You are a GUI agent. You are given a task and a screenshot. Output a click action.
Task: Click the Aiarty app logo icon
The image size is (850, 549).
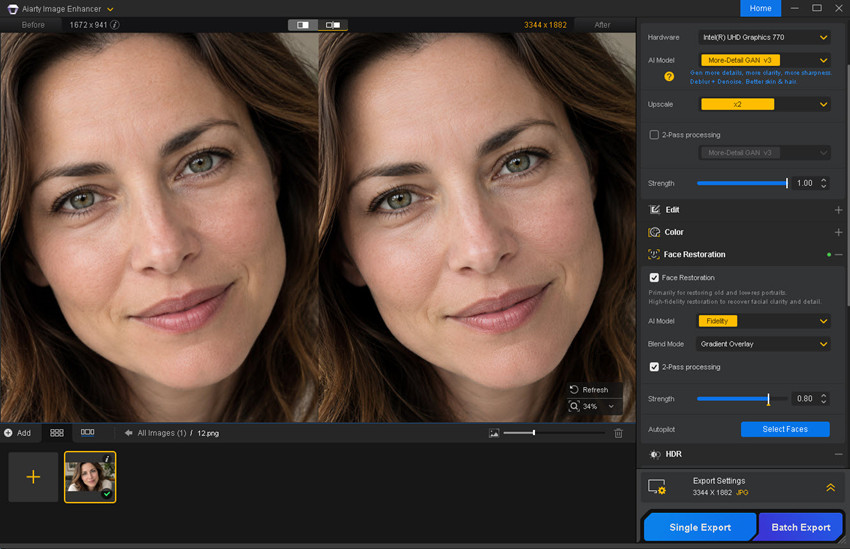(x=12, y=9)
